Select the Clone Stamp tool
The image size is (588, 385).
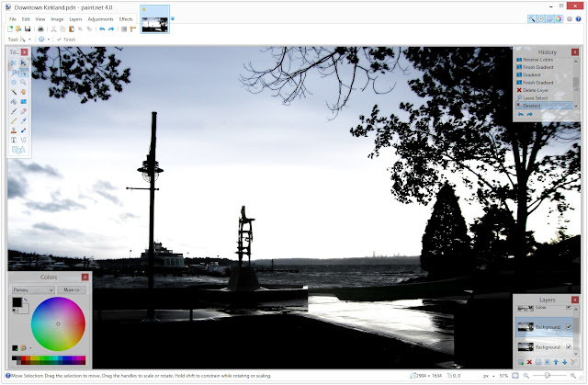pos(14,130)
